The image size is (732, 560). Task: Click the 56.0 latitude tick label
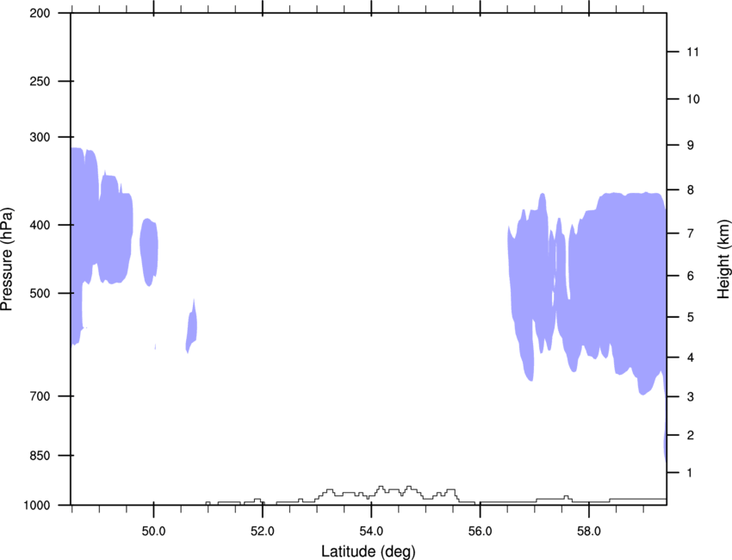481,532
